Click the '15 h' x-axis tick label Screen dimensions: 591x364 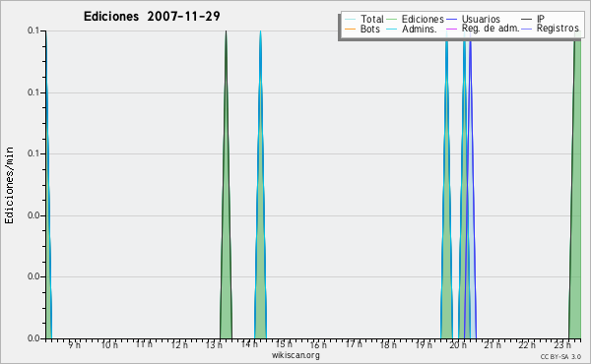click(x=284, y=344)
